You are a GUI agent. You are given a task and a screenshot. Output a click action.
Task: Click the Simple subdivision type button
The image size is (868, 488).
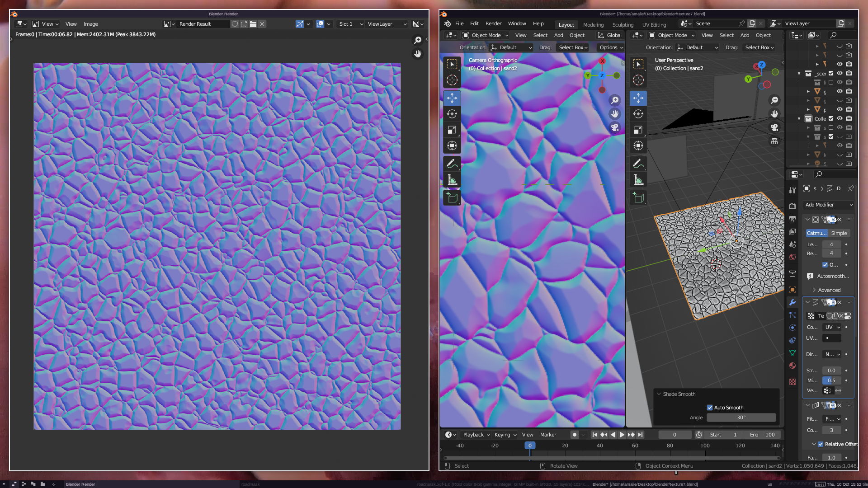tap(839, 233)
